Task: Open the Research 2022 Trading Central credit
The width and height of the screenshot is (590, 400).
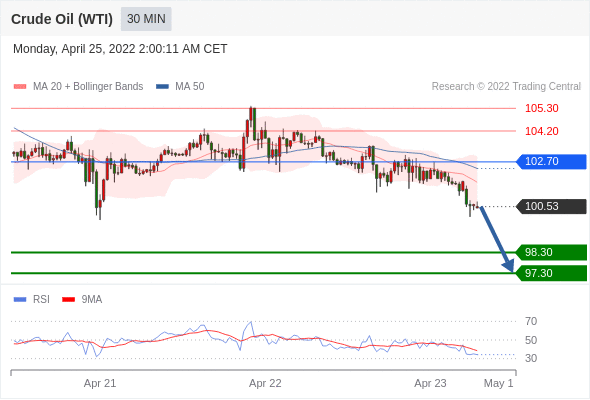Action: click(x=506, y=87)
